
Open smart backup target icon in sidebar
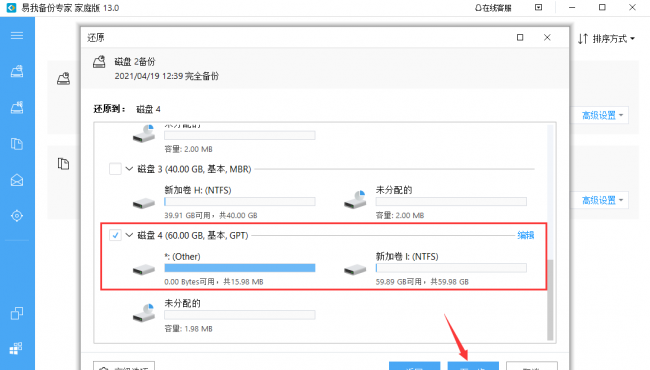coord(17,216)
